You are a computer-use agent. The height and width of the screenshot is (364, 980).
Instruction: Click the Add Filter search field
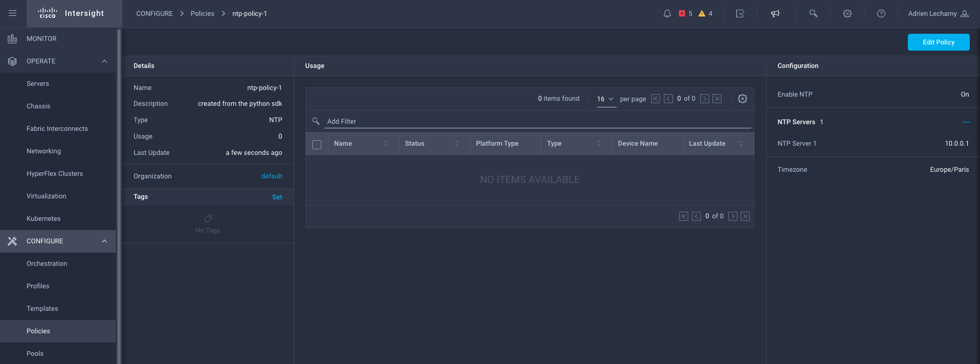tap(537, 122)
